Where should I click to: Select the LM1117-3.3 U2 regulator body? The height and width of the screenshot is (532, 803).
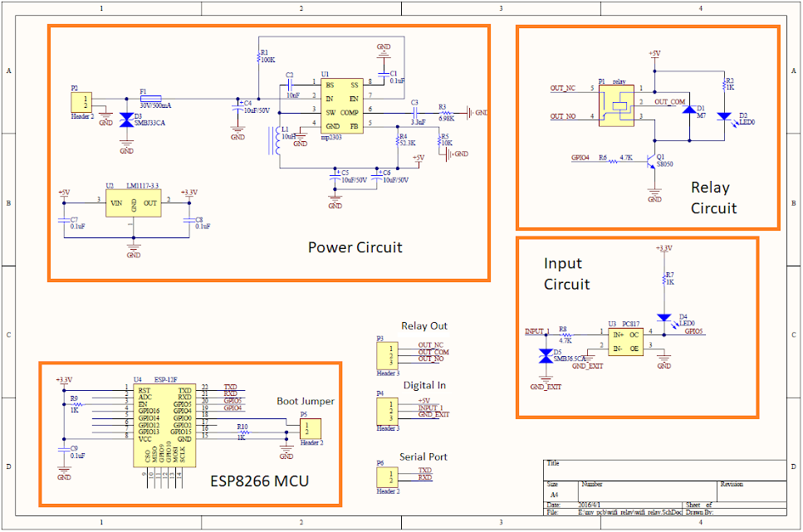(x=133, y=203)
